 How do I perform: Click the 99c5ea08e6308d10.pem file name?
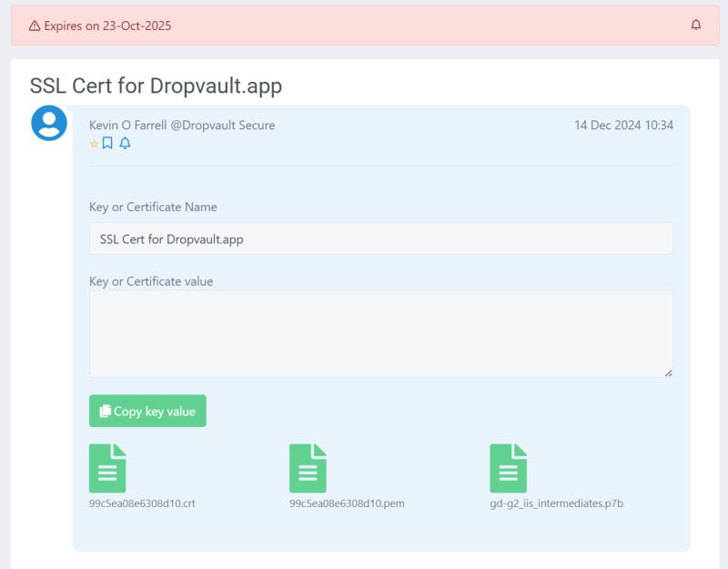pyautogui.click(x=347, y=503)
